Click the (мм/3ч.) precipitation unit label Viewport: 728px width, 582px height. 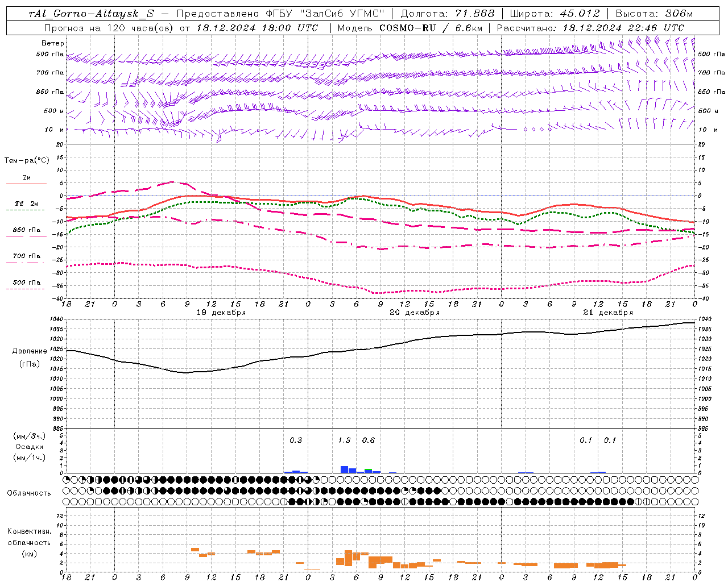[29, 436]
